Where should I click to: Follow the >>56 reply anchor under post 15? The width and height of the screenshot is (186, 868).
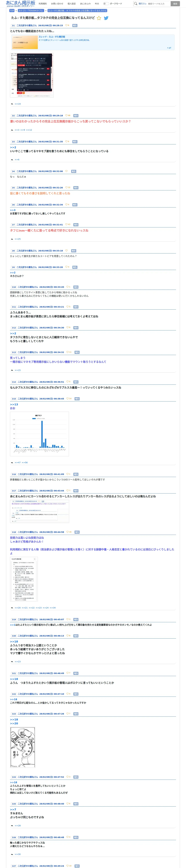(x=25, y=463)
